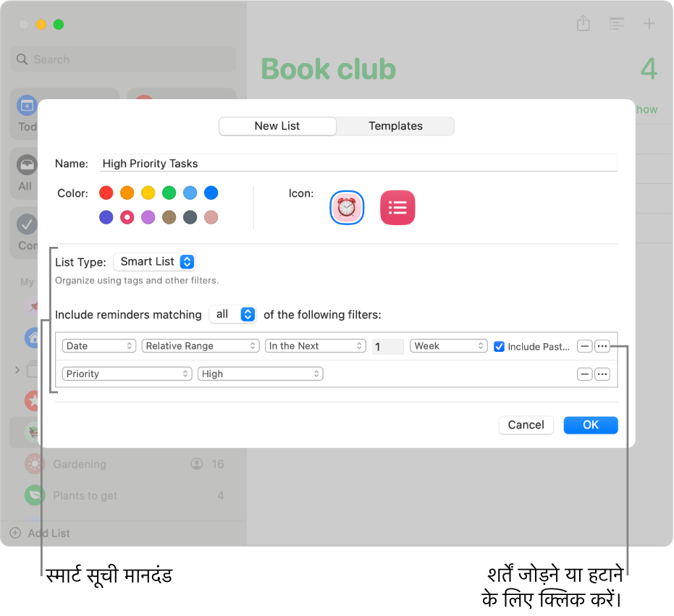The image size is (674, 616).
Task: Click the Book club list title
Action: coord(328,69)
